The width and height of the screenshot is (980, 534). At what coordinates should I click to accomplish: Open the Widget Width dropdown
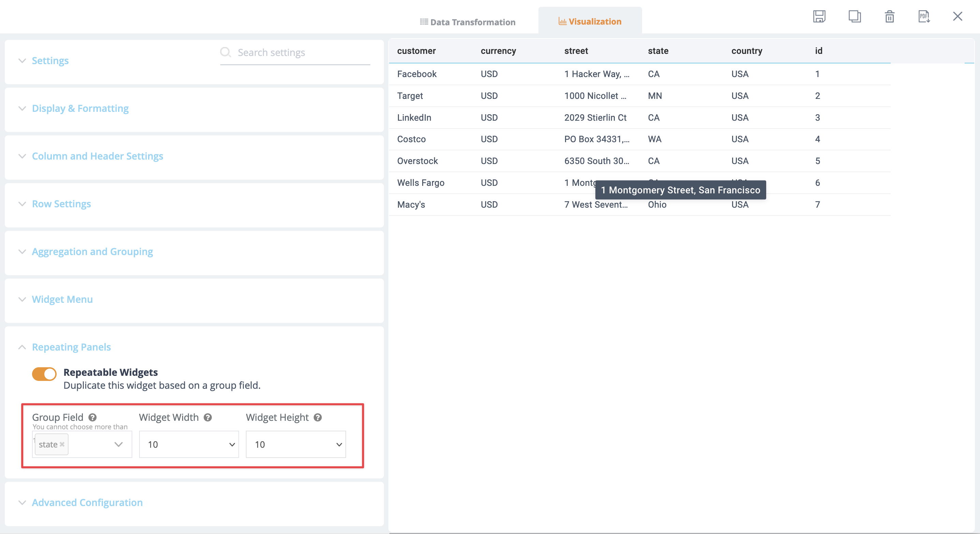[231, 444]
